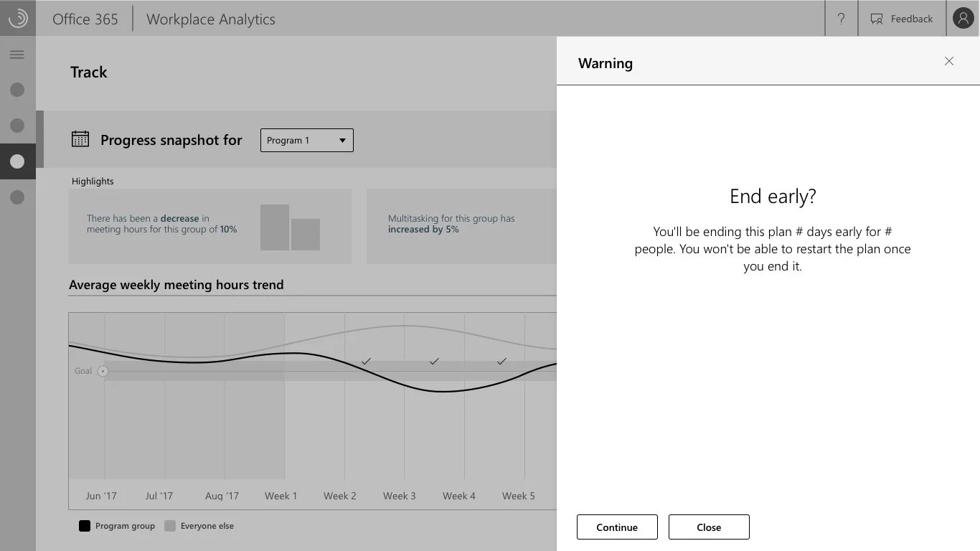
Task: Open the hamburger navigation menu
Action: (x=17, y=55)
